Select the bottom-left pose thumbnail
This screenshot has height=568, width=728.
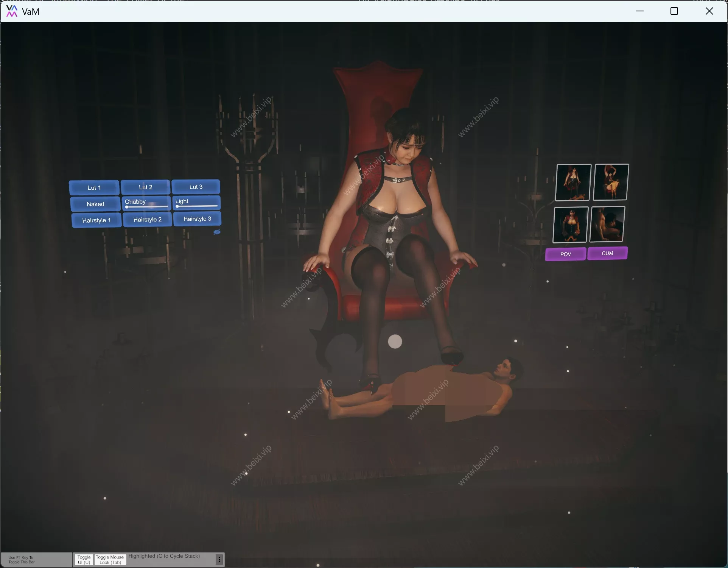point(570,224)
